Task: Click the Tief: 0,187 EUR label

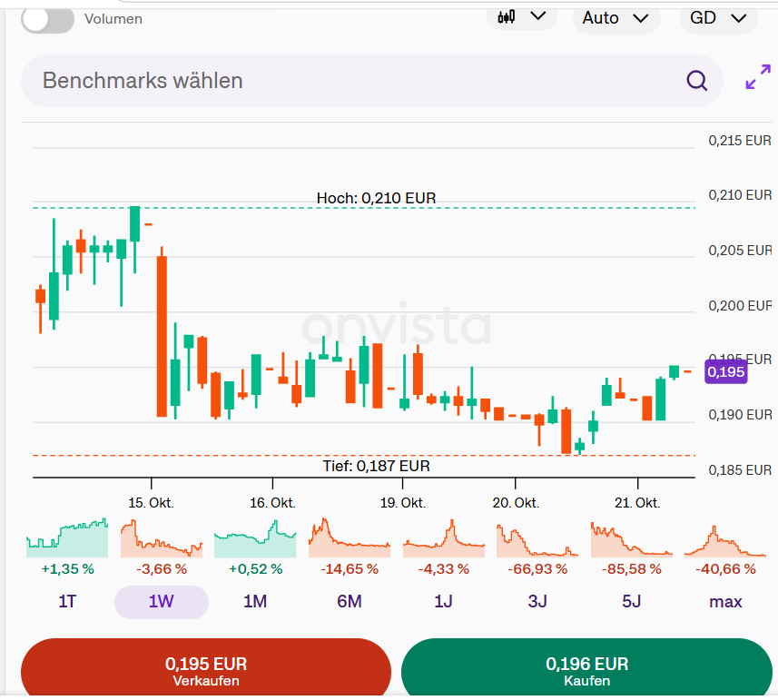Action: [x=376, y=467]
